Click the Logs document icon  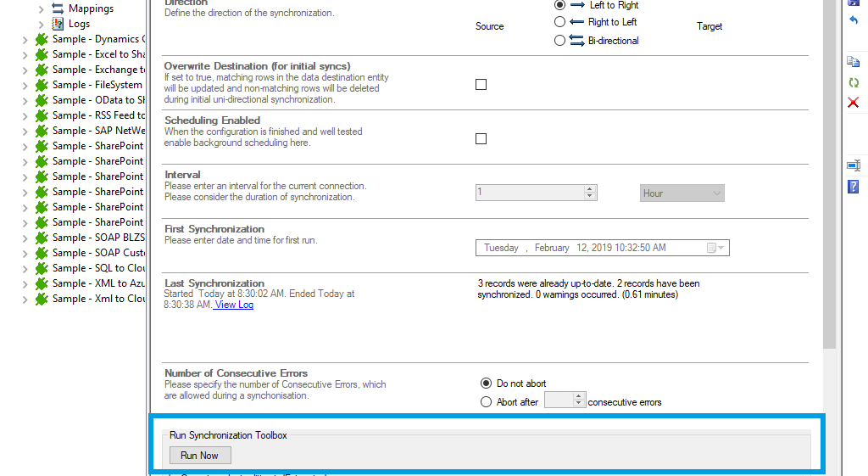tap(58, 24)
